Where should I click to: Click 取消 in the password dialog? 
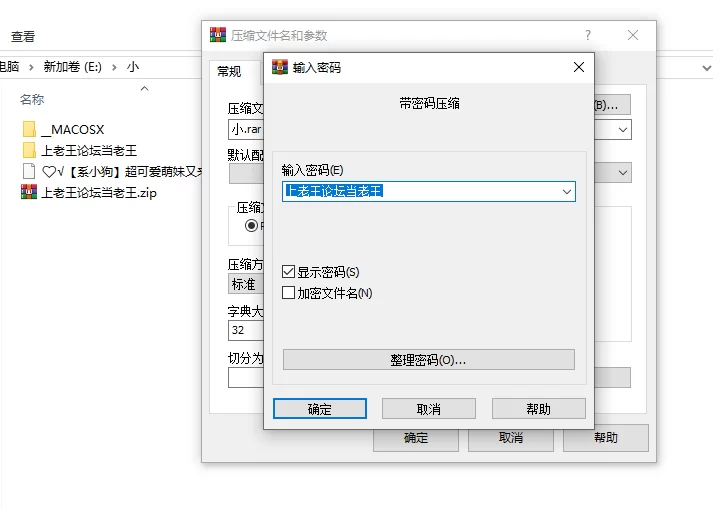click(x=429, y=408)
